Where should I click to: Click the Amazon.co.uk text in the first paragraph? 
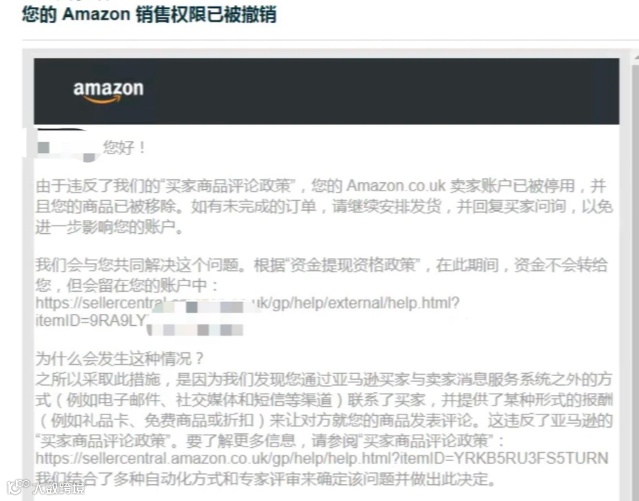[x=396, y=186]
